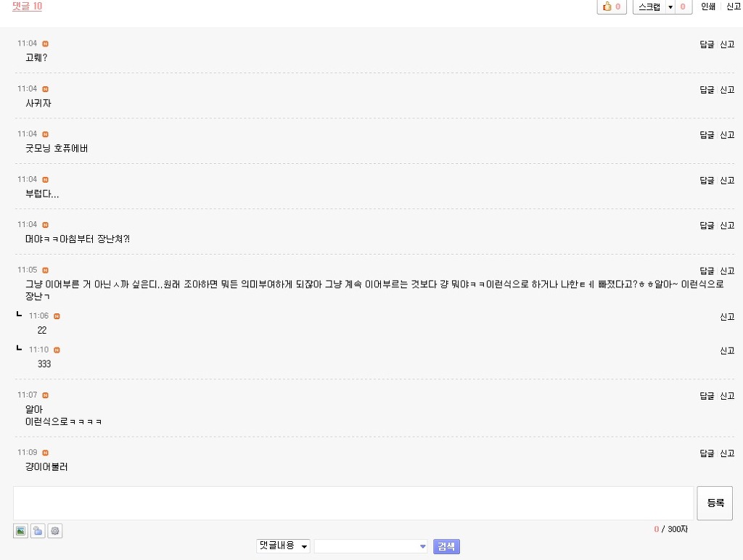Screen dimensions: 743x560
Task: Click the scrap count '0' beside 스크랩
Action: pyautogui.click(x=683, y=7)
